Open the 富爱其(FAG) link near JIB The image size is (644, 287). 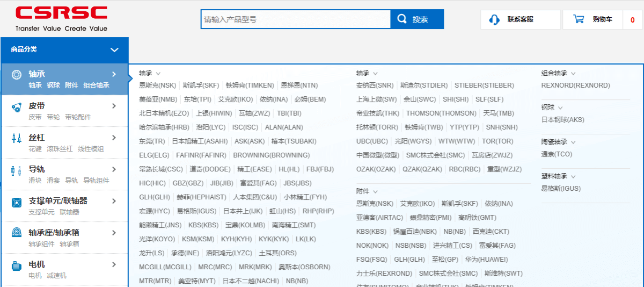[x=258, y=183]
